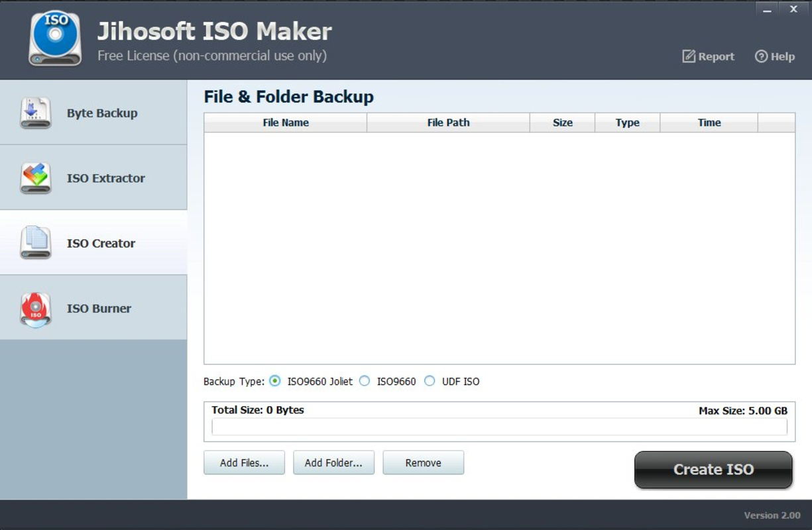Viewport: 812px width, 530px height.
Task: Minimize the Jihosoft ISO Maker window
Action: pyautogui.click(x=767, y=9)
